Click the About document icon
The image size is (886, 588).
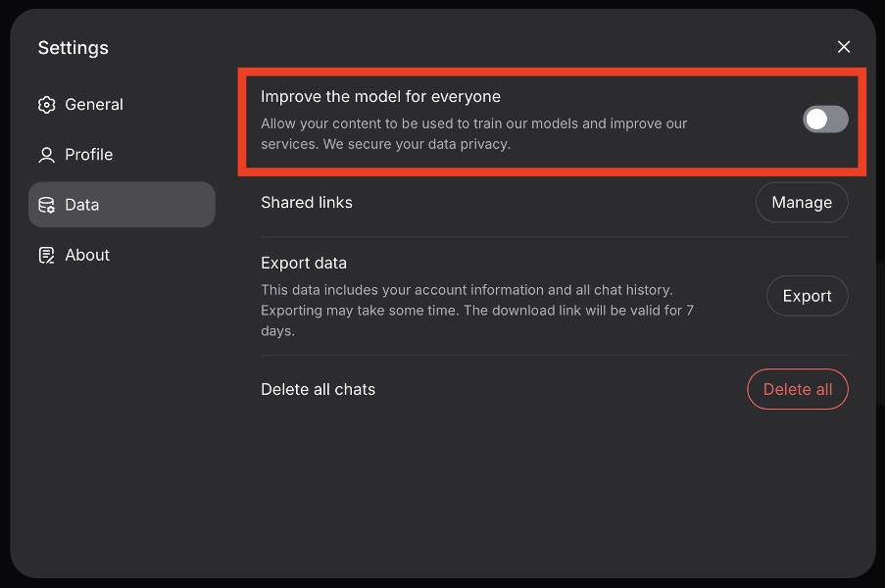[47, 256]
